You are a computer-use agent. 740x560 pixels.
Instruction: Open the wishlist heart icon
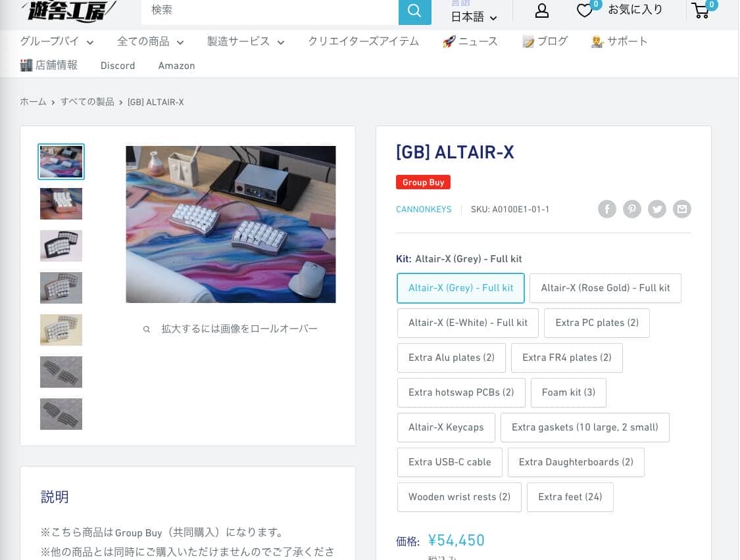tap(584, 11)
